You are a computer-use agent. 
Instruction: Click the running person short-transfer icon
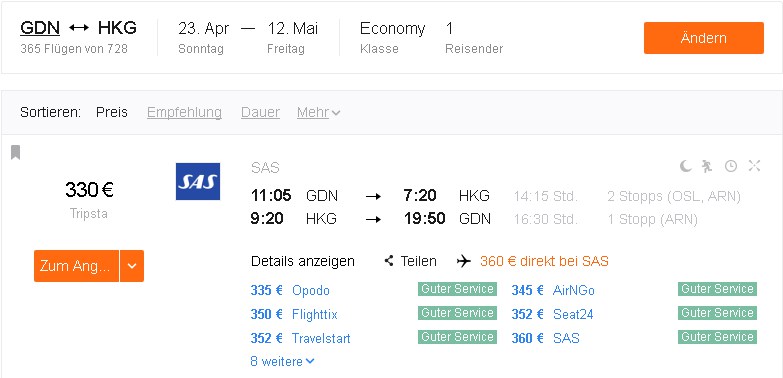click(x=707, y=166)
